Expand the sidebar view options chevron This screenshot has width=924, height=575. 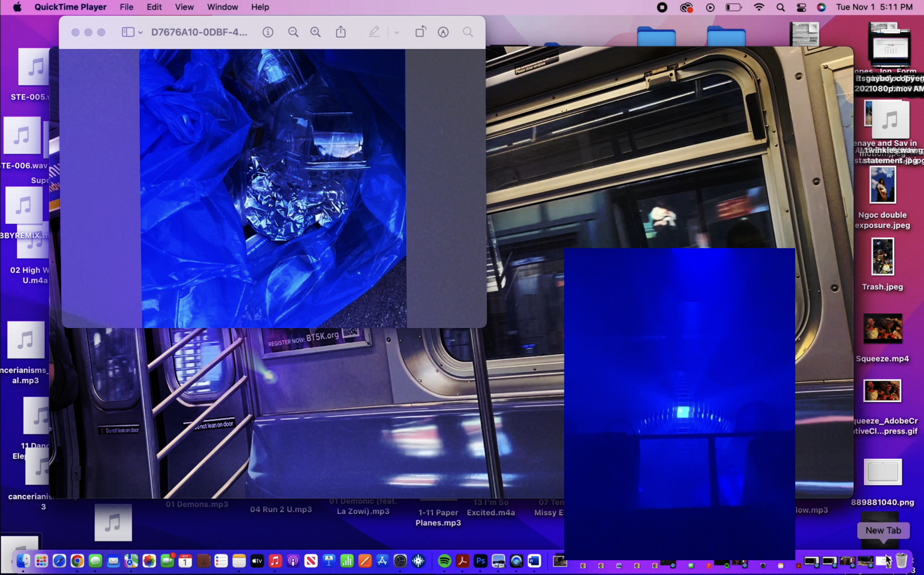141,33
